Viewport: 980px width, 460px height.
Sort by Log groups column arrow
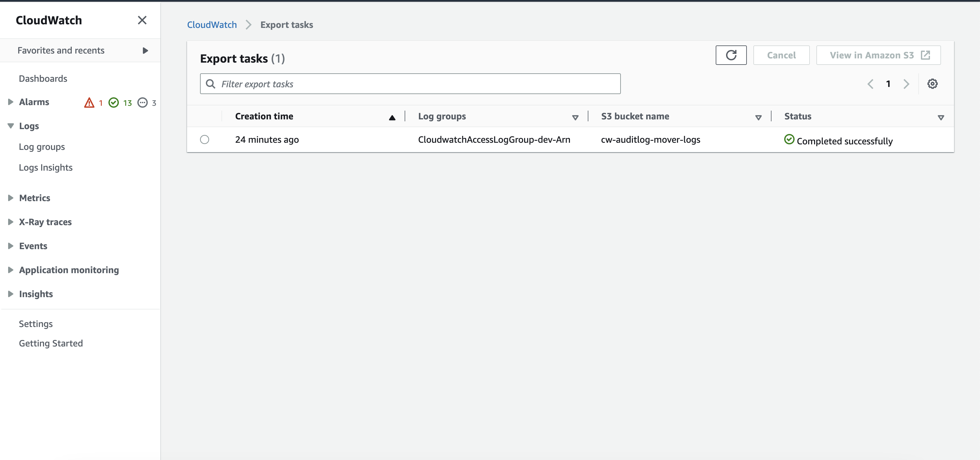(575, 118)
